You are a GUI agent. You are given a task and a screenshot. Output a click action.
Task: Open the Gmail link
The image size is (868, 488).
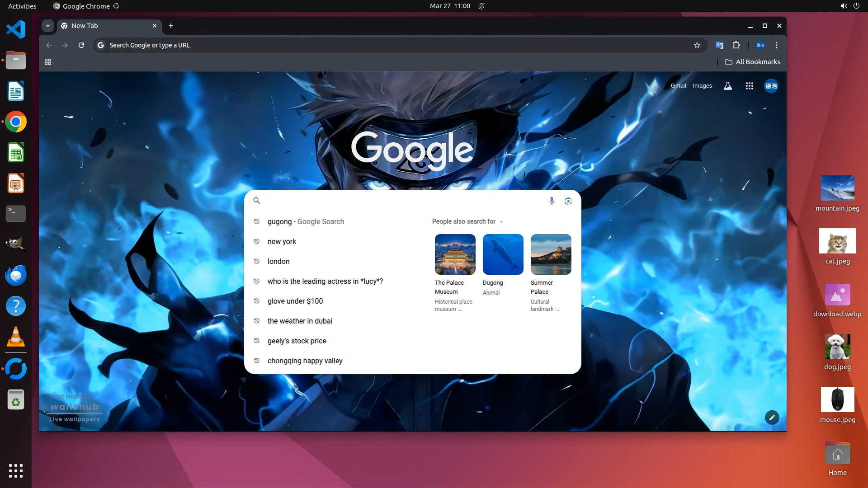(x=678, y=86)
